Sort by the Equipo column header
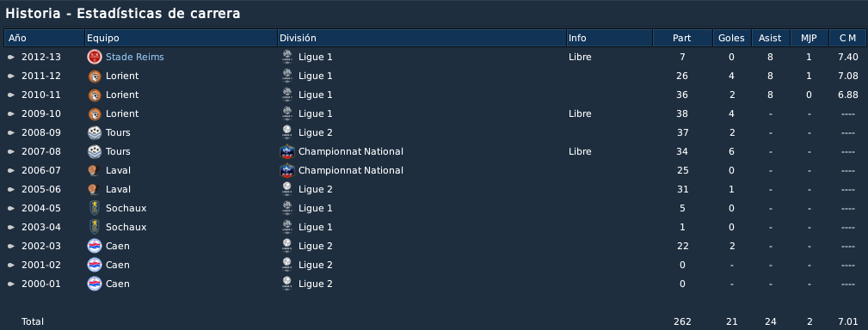The height and width of the screenshot is (330, 868). tap(181, 38)
